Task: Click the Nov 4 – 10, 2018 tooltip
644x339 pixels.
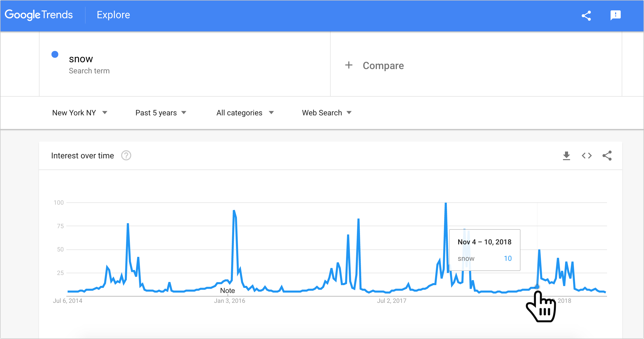Action: (x=485, y=250)
